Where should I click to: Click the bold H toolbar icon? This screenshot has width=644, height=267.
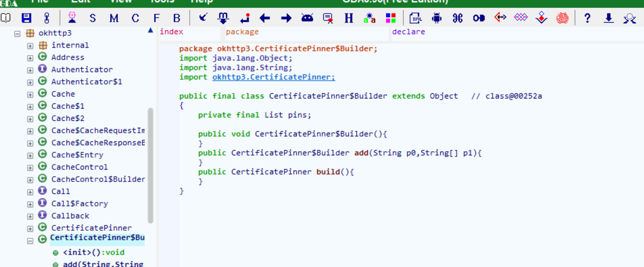pyautogui.click(x=349, y=18)
